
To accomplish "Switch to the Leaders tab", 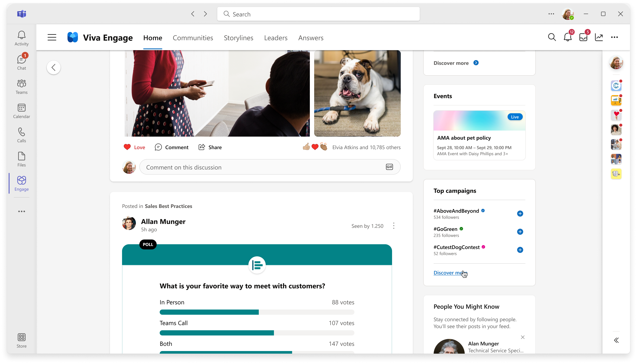I will point(276,38).
